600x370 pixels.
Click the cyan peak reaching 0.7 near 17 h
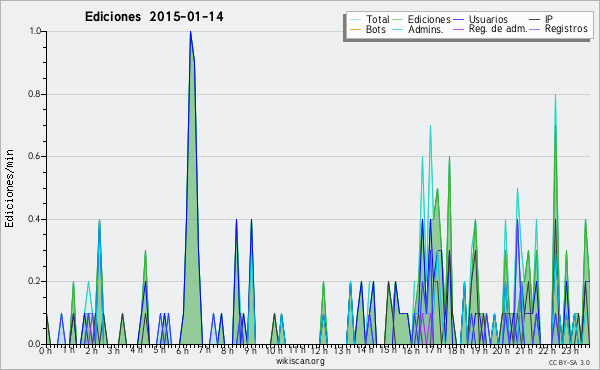pos(430,126)
